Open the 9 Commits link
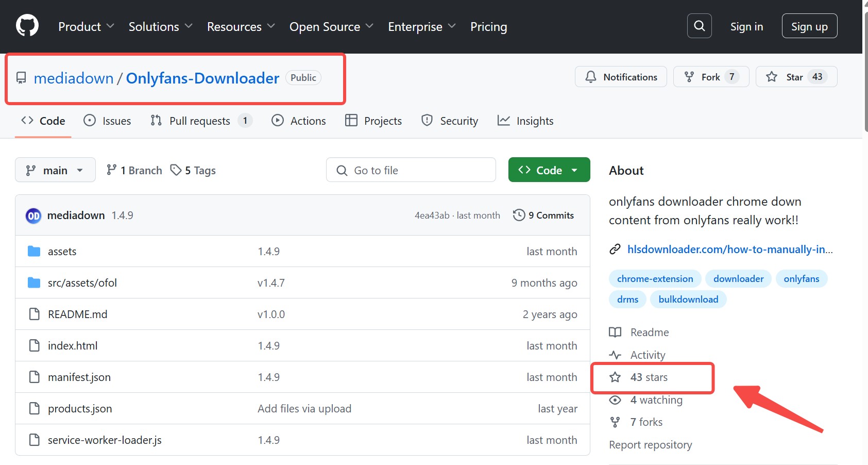The height and width of the screenshot is (465, 868). pos(543,215)
